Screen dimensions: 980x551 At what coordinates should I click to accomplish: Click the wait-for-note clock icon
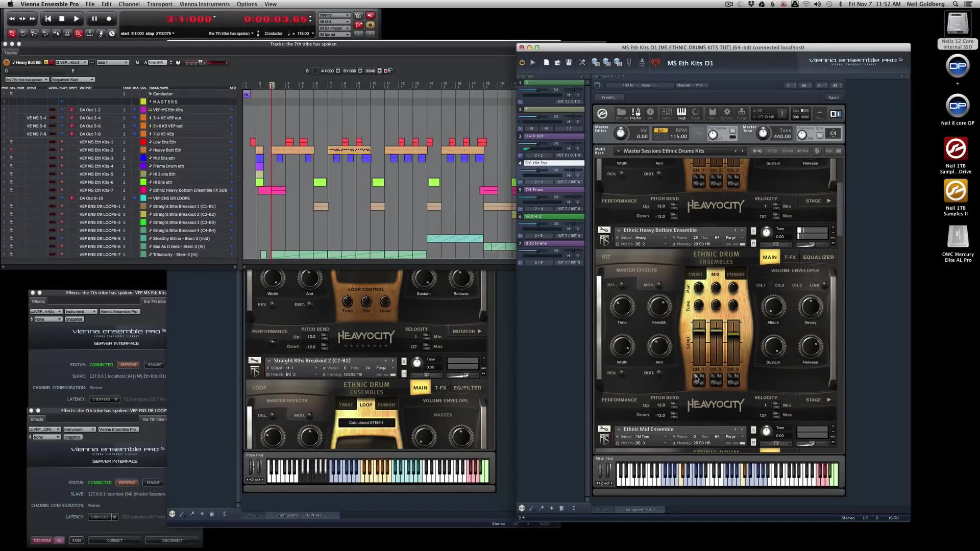pyautogui.click(x=112, y=34)
